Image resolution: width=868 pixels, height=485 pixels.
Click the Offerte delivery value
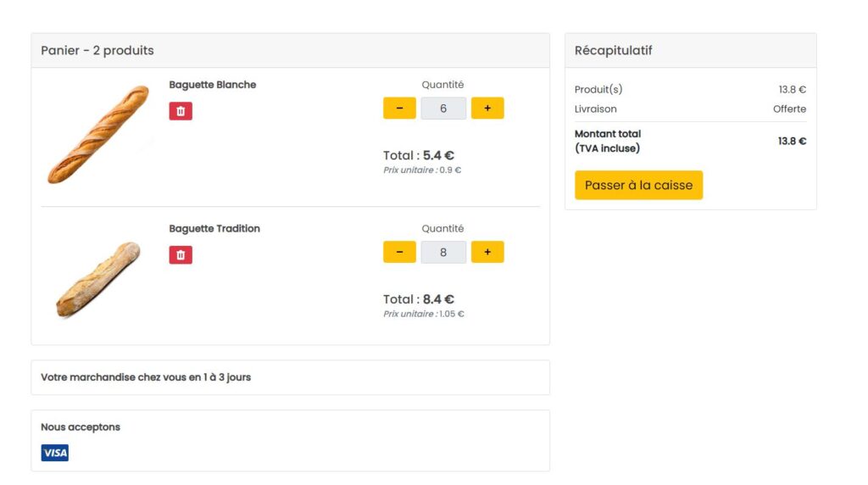(x=789, y=109)
